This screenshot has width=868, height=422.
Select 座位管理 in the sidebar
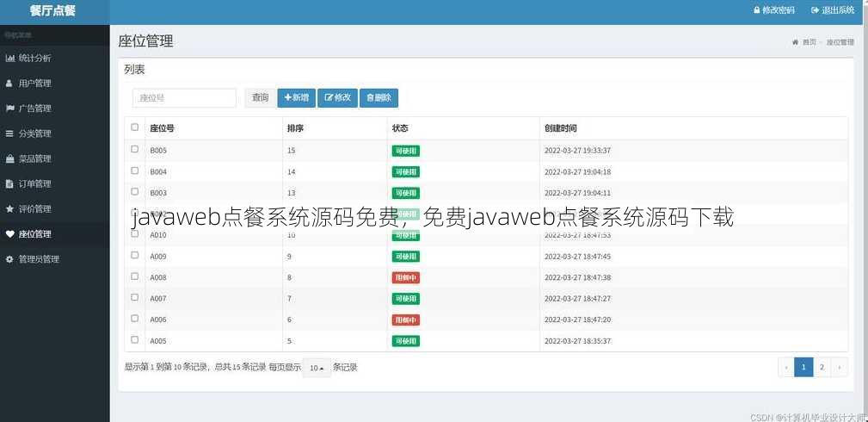click(54, 234)
